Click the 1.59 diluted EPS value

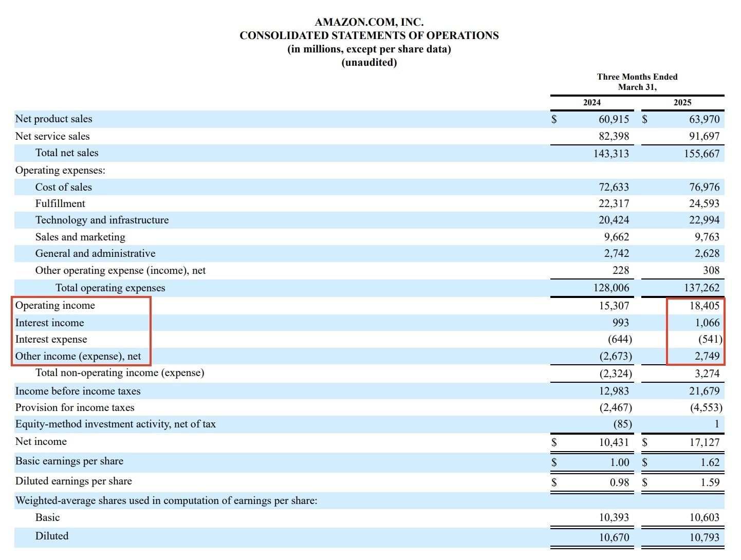[x=710, y=482]
